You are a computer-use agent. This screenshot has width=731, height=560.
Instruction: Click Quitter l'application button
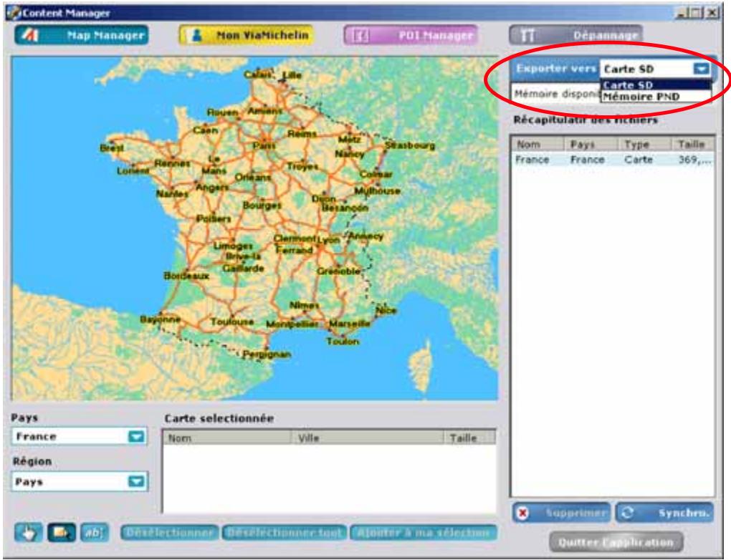pyautogui.click(x=616, y=542)
